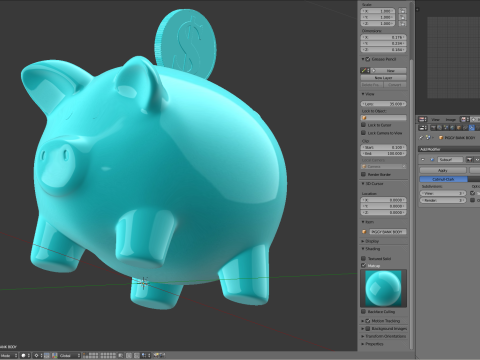Click the Subdivisions View level field

click(443, 193)
